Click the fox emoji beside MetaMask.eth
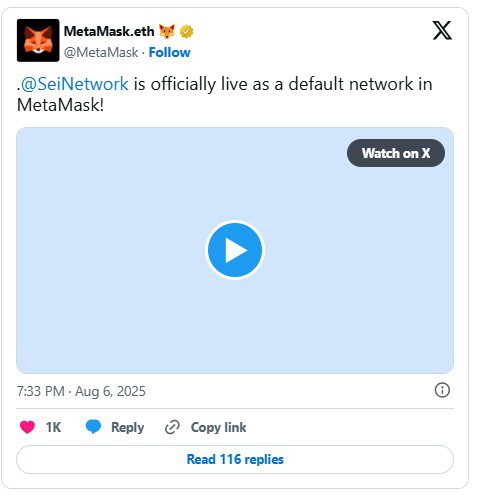The image size is (479, 495). coord(167,31)
